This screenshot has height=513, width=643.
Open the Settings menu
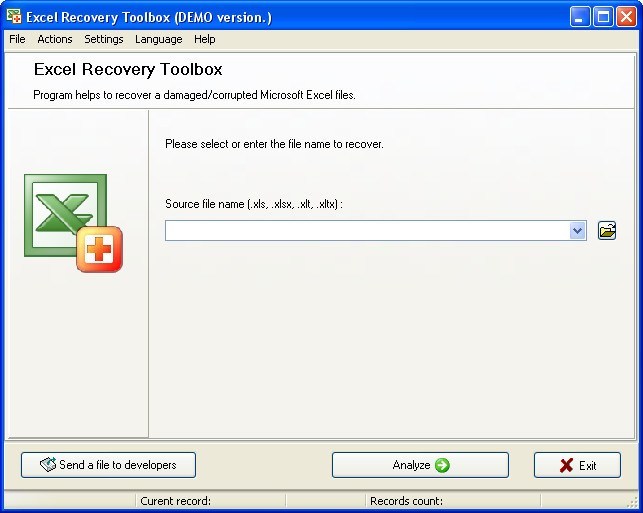(104, 39)
